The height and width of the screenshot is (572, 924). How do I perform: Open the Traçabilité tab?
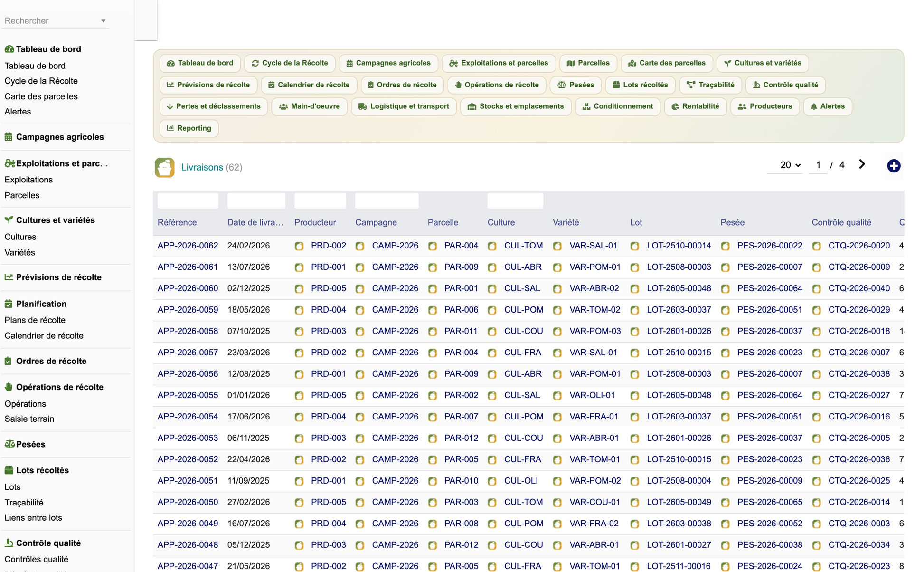point(710,85)
